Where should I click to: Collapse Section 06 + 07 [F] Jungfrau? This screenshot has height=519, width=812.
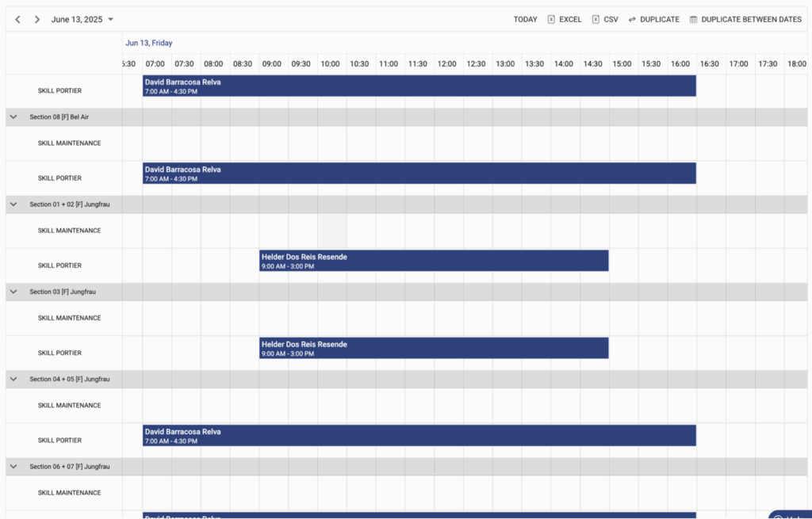tap(13, 467)
